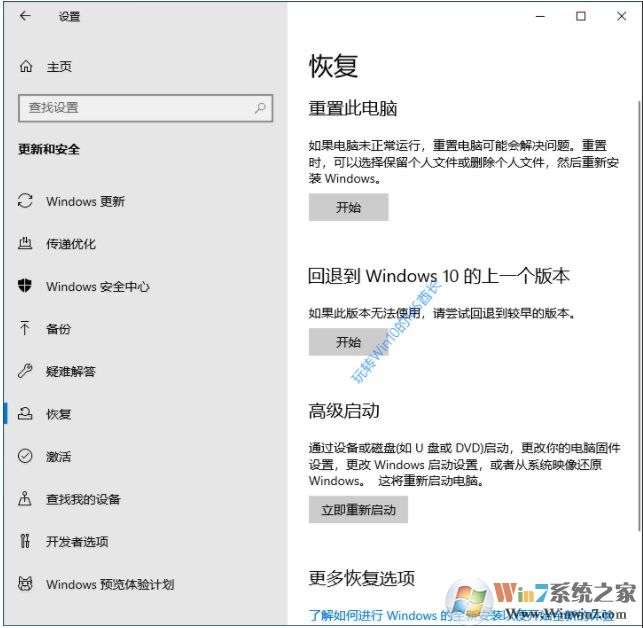
Task: Minimize the 设置 window
Action: tap(540, 16)
